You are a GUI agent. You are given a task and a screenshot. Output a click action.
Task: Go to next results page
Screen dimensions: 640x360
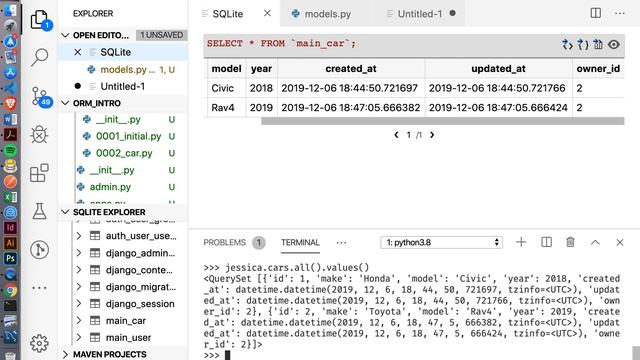click(432, 135)
